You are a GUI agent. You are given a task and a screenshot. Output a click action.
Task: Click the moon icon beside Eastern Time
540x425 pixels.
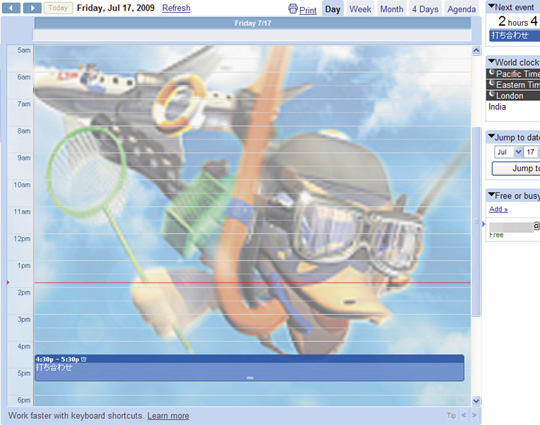coord(492,84)
